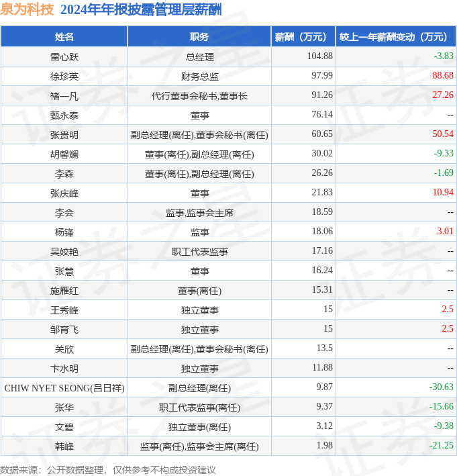Click the change value -3.83
Screen dimensions: 457x476
tap(444, 56)
